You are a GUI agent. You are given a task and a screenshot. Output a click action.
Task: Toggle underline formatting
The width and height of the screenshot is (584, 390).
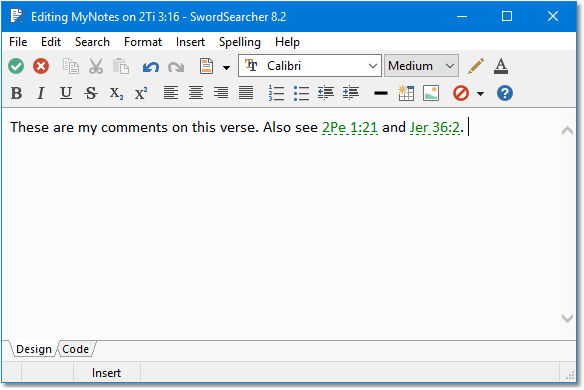(x=66, y=93)
